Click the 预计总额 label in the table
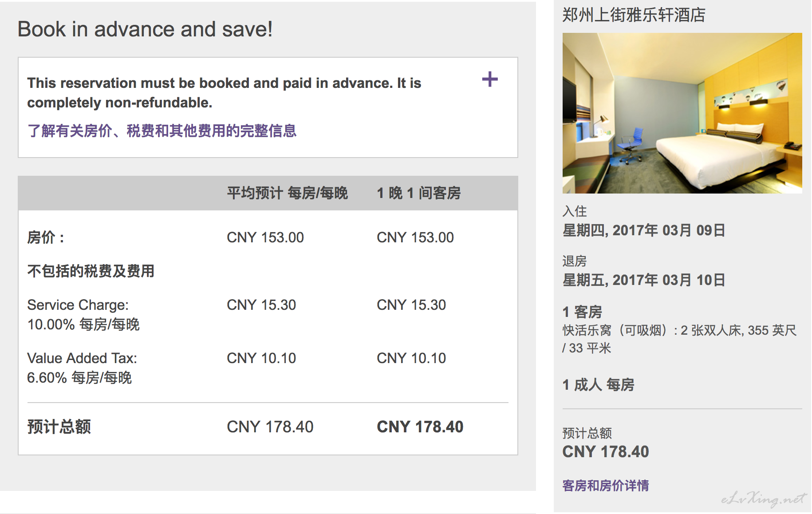812x514 pixels. tap(59, 427)
